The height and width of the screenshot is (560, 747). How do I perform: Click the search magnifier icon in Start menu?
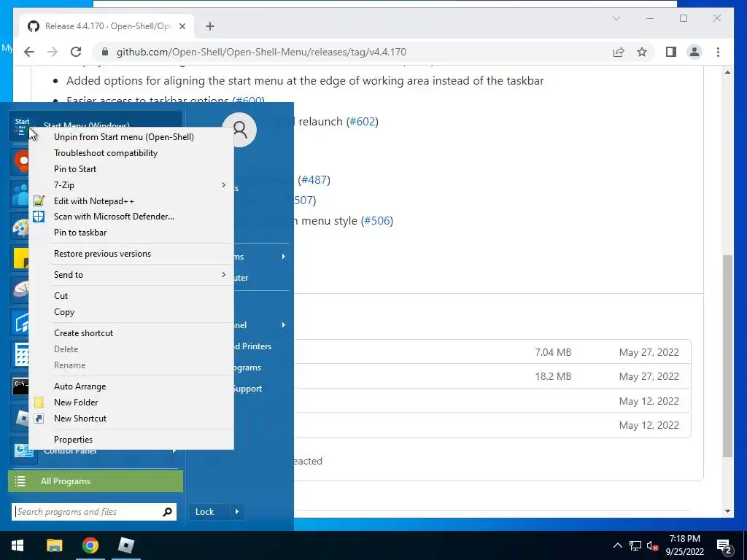167,512
